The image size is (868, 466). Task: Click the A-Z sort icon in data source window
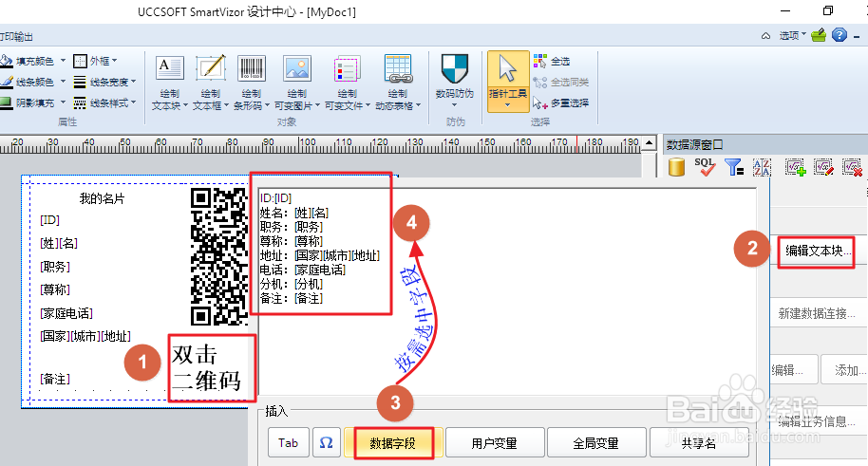pyautogui.click(x=762, y=167)
